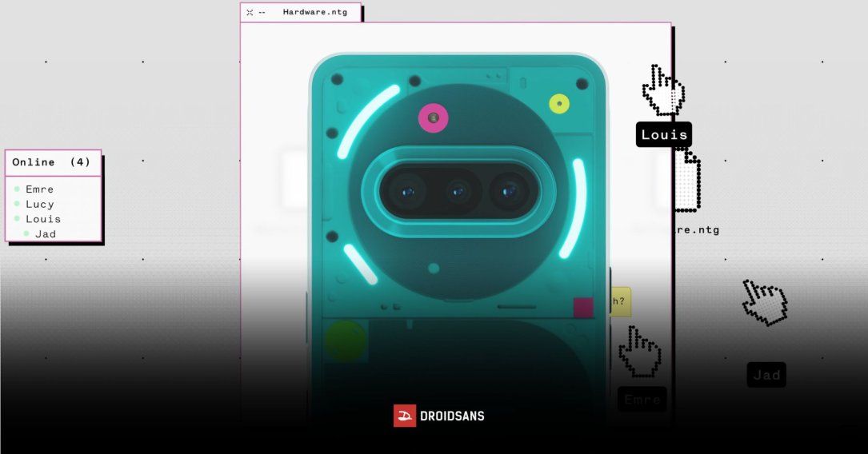Select Lucy in the Online list
Screen dimensions: 868x454
tap(40, 205)
